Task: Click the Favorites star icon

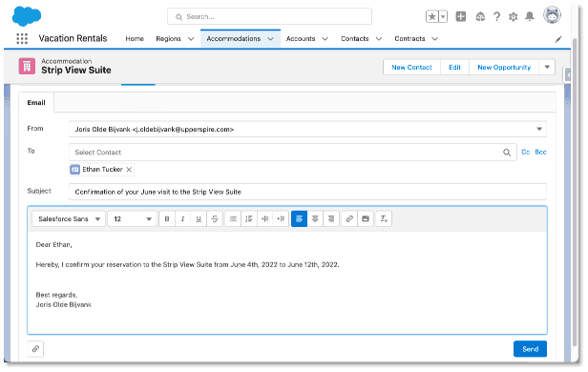Action: click(x=432, y=16)
